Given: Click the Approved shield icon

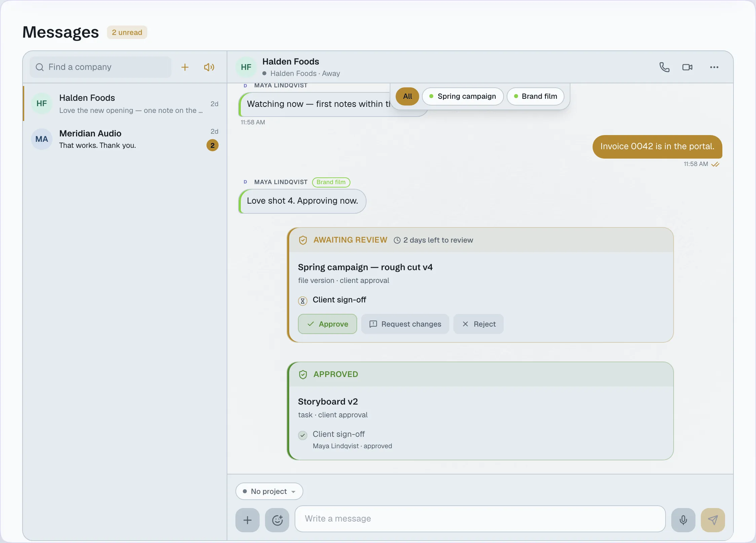Looking at the screenshot, I should tap(303, 375).
